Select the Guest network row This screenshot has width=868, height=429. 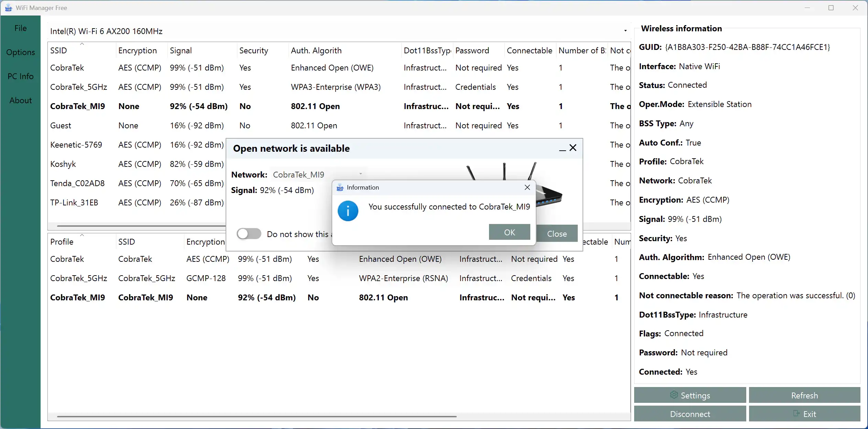point(61,126)
